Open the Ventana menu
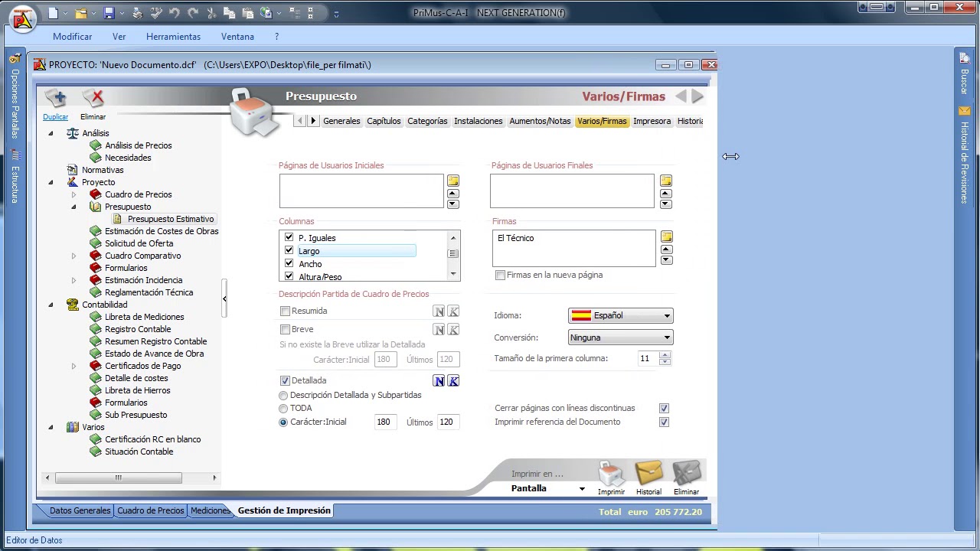The image size is (980, 551). [x=237, y=37]
